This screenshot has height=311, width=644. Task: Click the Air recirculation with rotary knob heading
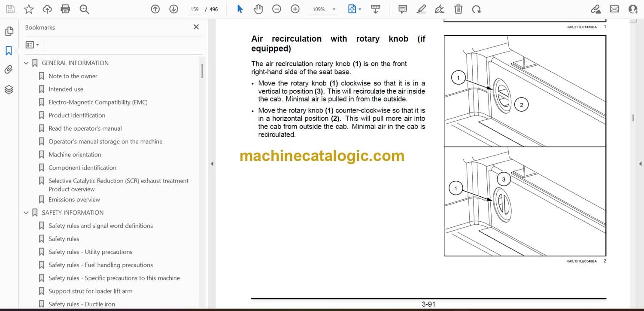[x=338, y=43]
